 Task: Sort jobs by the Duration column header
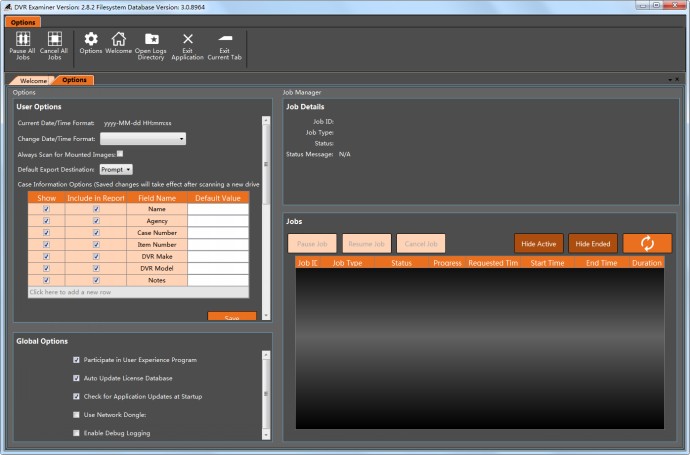646,263
